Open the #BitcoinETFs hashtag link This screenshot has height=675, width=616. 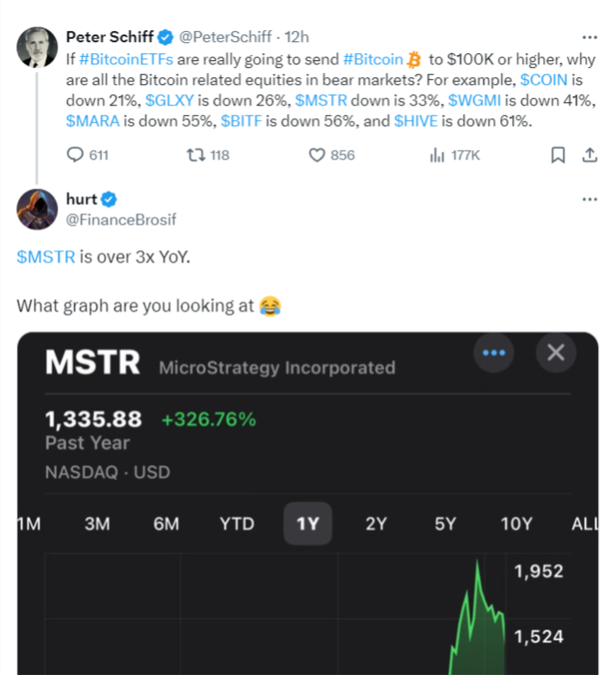125,59
